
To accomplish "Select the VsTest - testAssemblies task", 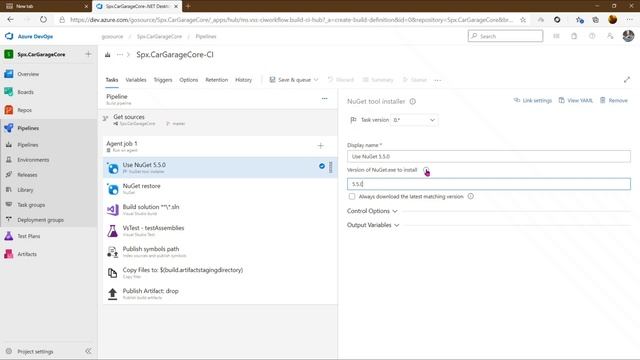I will (220, 230).
